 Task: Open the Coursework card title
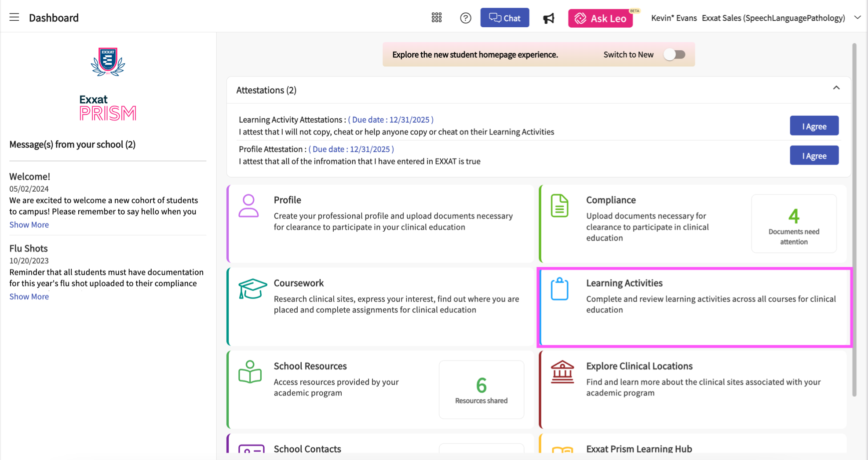click(x=299, y=283)
